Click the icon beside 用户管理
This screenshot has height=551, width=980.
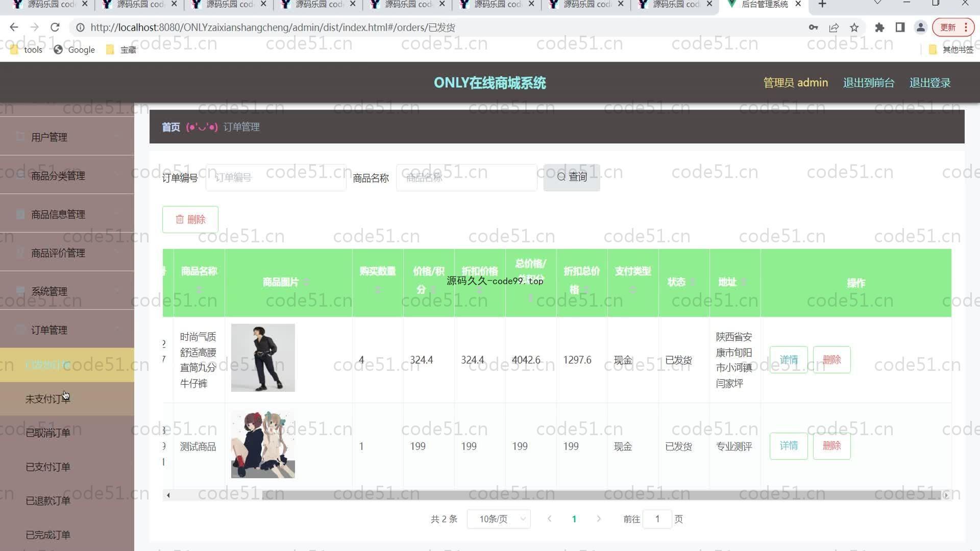point(20,136)
